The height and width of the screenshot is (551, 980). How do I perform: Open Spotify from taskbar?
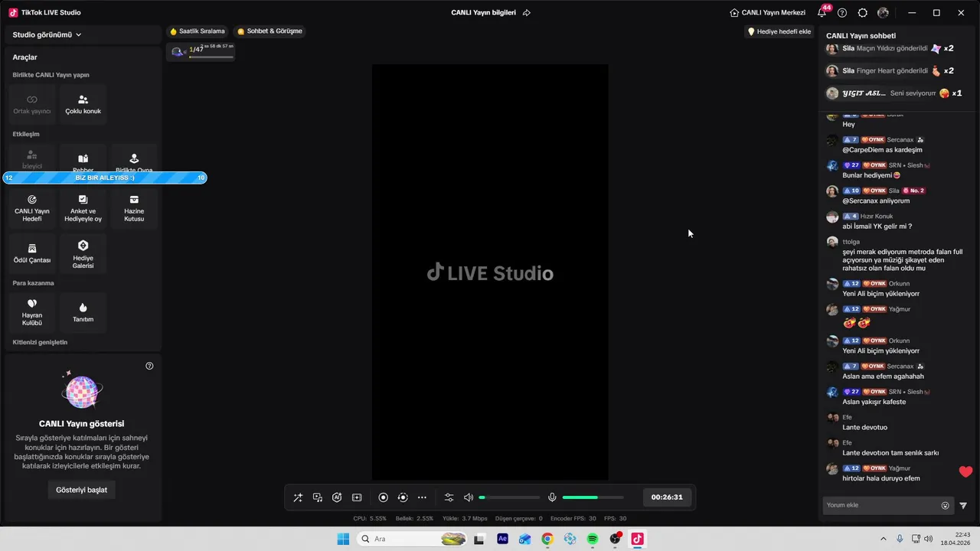(x=593, y=539)
